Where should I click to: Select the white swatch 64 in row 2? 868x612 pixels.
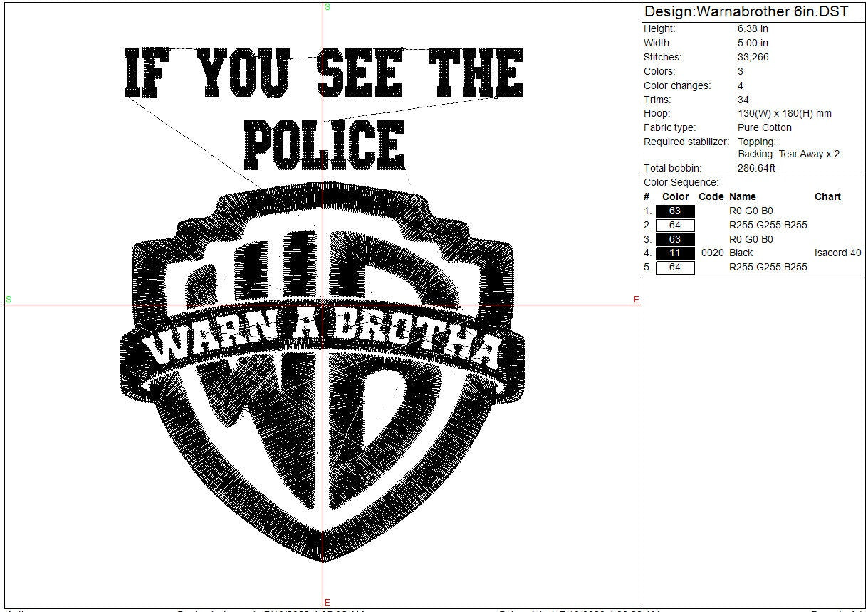[674, 225]
